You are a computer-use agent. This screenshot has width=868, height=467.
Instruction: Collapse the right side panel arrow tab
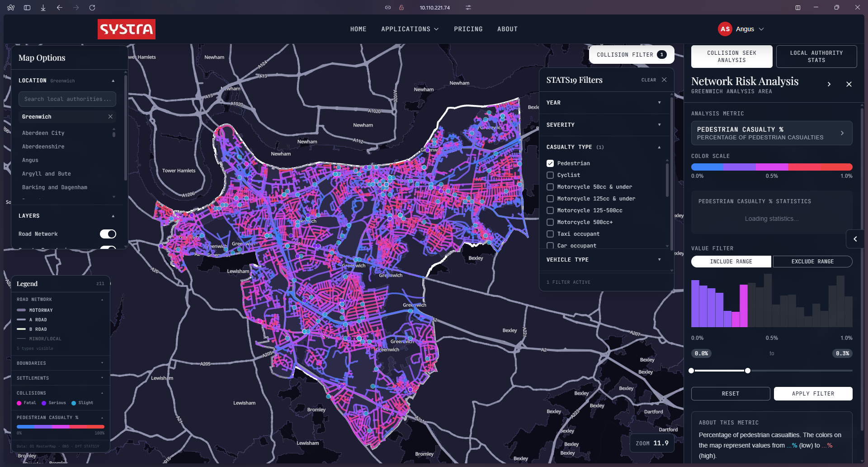(855, 239)
